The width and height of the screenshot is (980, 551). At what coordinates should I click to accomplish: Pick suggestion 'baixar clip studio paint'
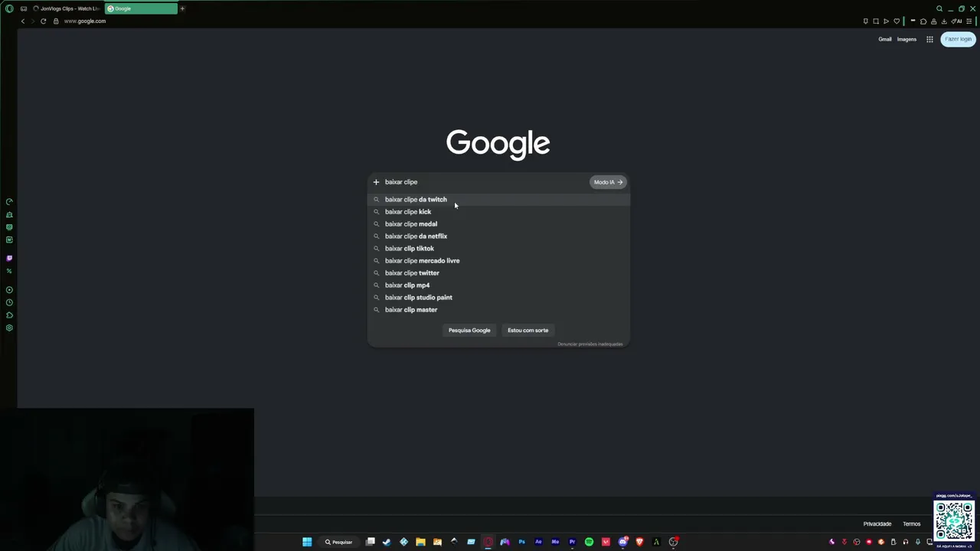[498, 298]
